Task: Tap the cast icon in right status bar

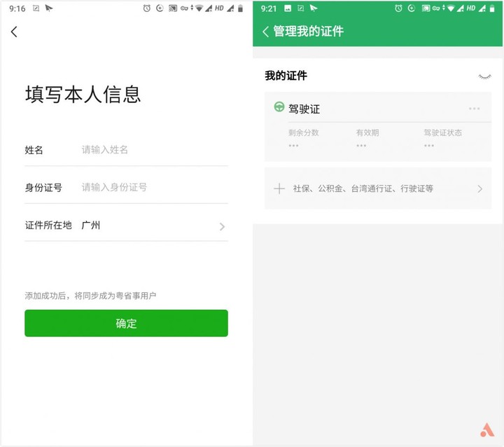Action: pyautogui.click(x=426, y=8)
